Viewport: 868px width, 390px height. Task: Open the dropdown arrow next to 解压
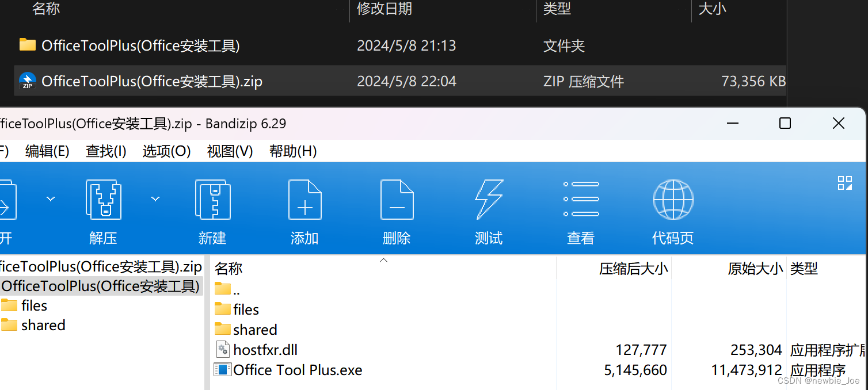coord(155,199)
